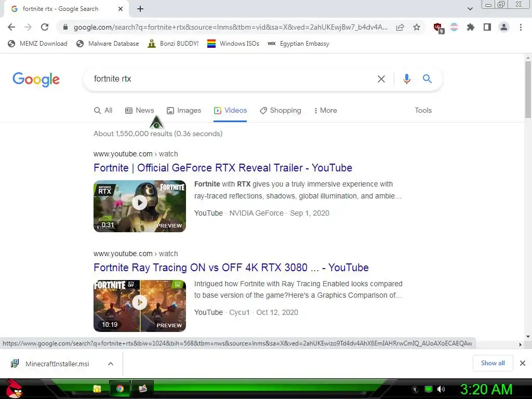Image resolution: width=532 pixels, height=399 pixels.
Task: Share this page using share icon
Action: click(x=400, y=27)
